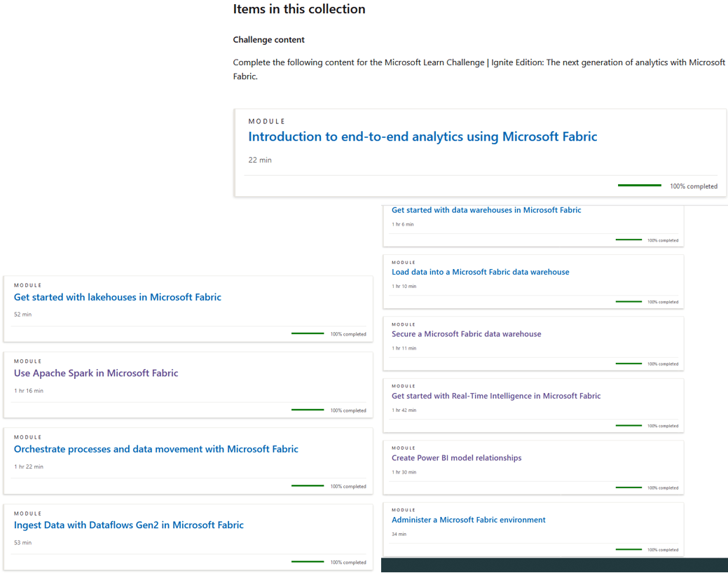
Task: Click the Load data module progress bar
Action: [629, 301]
